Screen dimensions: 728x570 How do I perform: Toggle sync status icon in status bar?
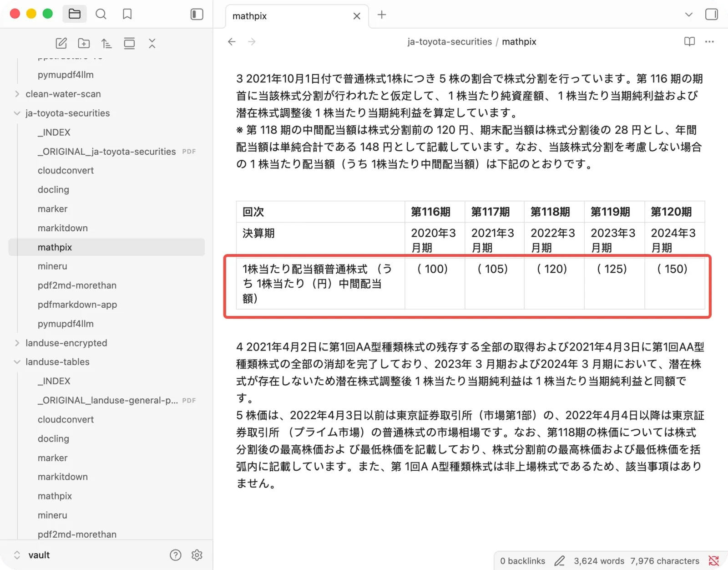714,561
